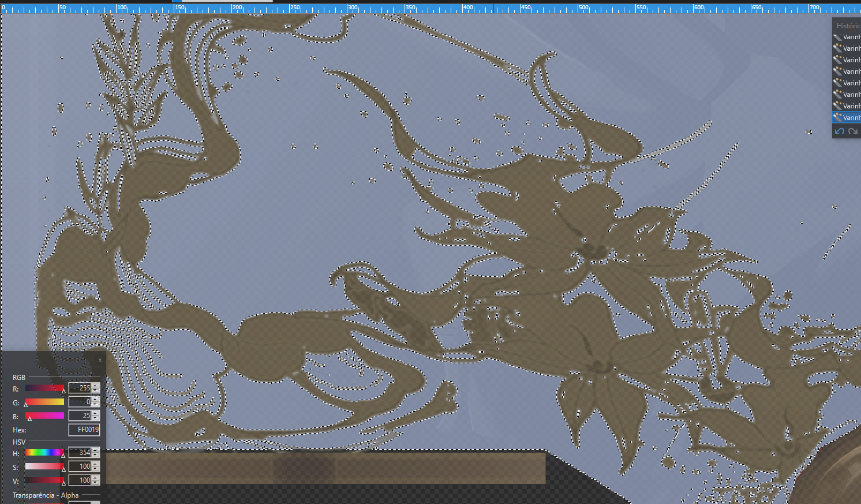Image resolution: width=861 pixels, height=504 pixels.
Task: Select the highlighted Varinha history entry
Action: click(x=847, y=117)
